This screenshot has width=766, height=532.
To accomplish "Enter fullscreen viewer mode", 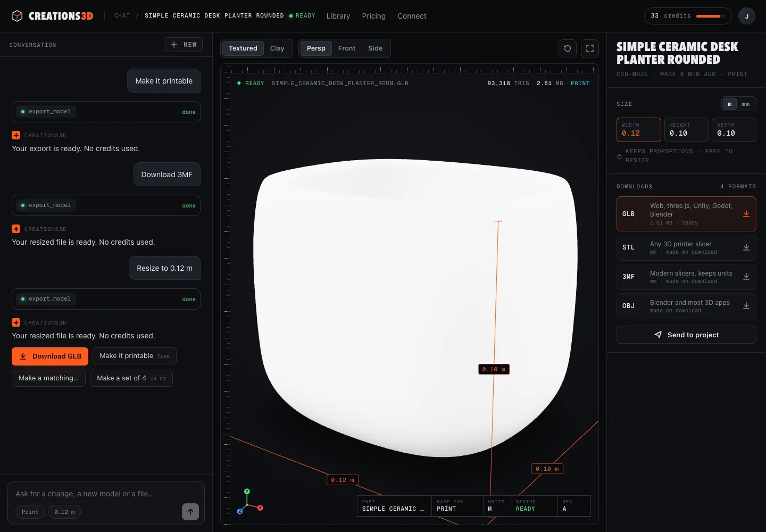I will click(590, 48).
